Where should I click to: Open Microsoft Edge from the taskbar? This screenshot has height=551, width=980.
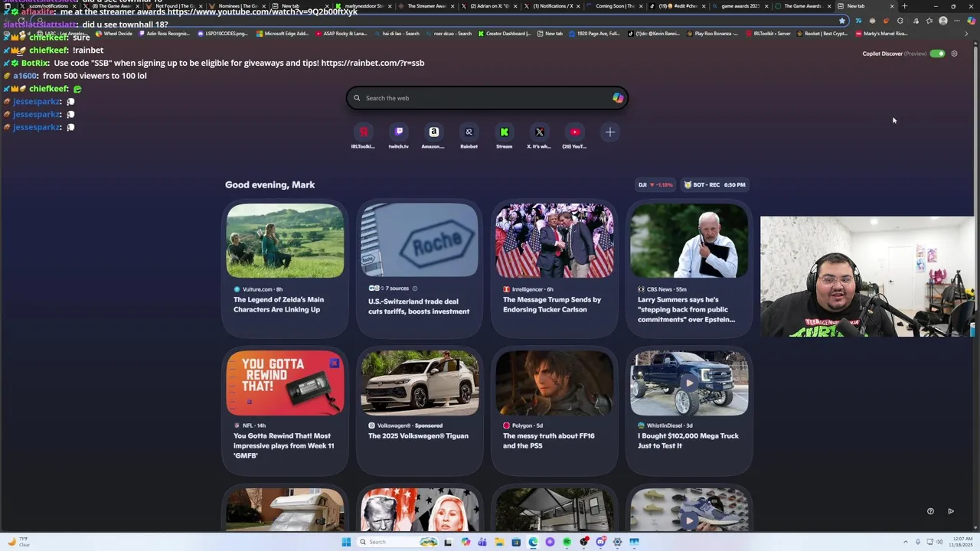coord(533,542)
